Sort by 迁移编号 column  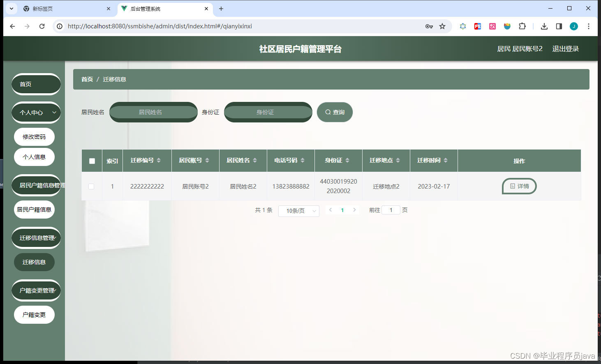(159, 160)
